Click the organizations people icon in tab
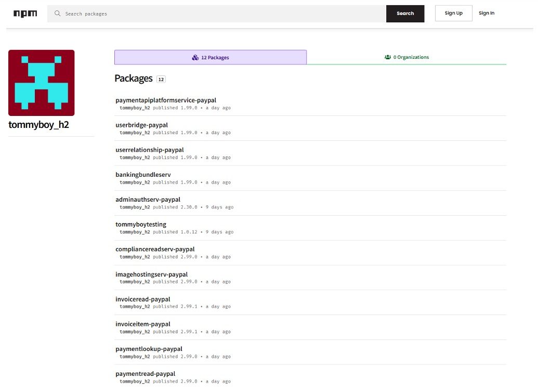538x392 pixels. click(x=388, y=57)
